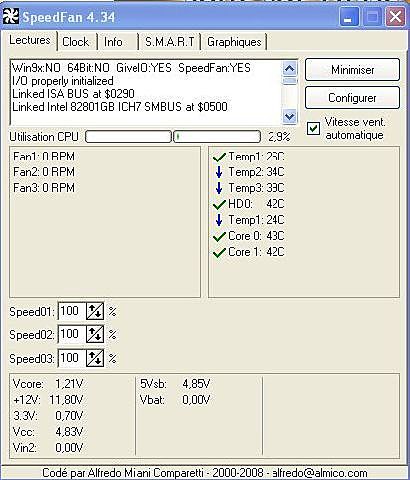
Task: Click the Vbat 0,00V value
Action: pos(196,400)
